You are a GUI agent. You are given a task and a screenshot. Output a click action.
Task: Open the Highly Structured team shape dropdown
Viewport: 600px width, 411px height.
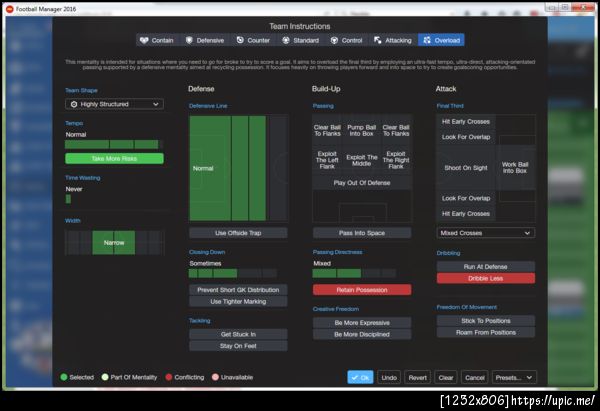(114, 104)
